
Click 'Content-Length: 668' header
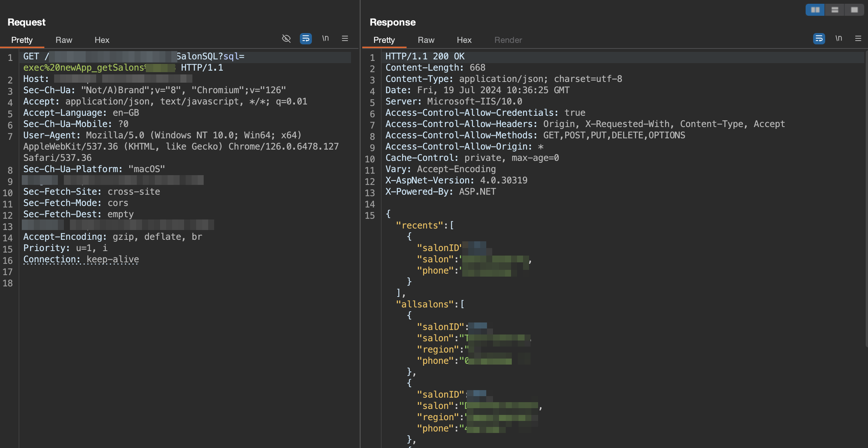[x=436, y=68]
